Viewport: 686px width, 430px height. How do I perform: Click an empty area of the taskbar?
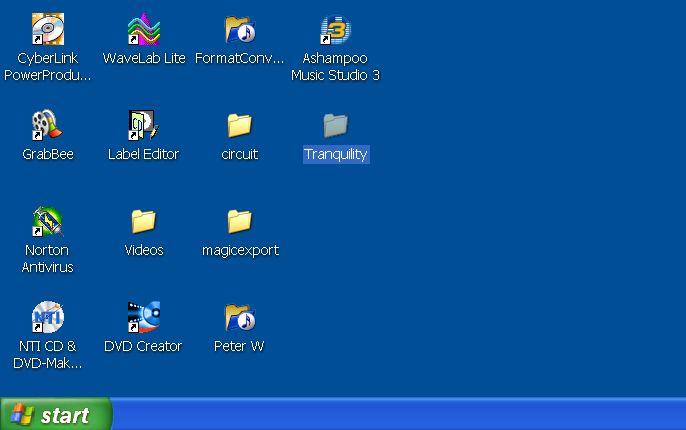(400, 415)
